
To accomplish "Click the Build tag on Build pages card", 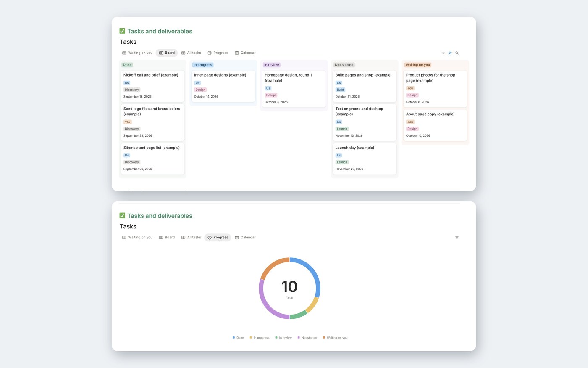I will (x=340, y=90).
